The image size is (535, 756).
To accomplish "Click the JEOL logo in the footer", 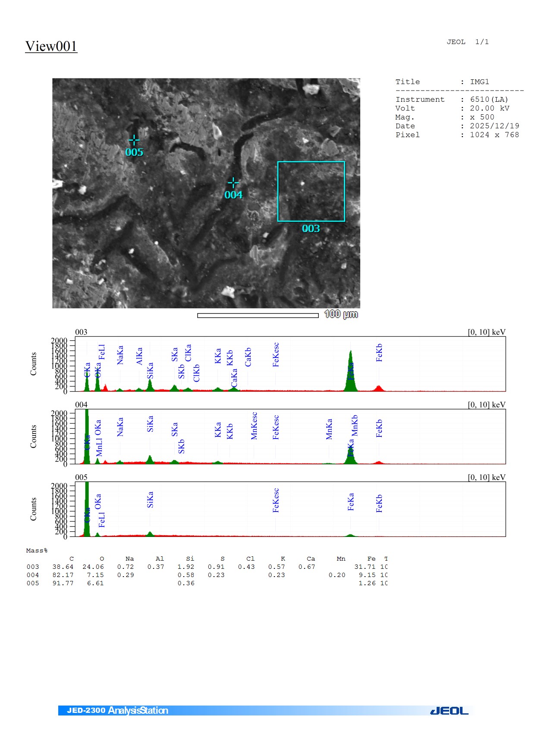I will pos(449,711).
